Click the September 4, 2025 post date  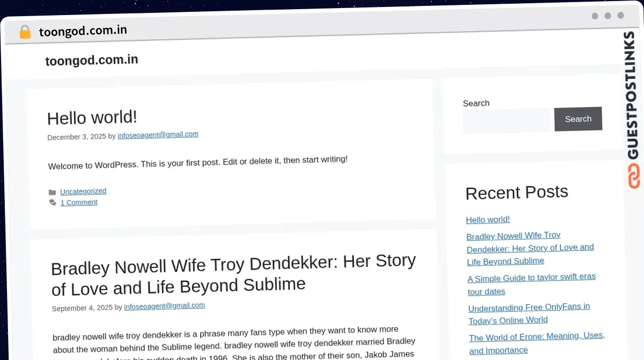pos(82,308)
